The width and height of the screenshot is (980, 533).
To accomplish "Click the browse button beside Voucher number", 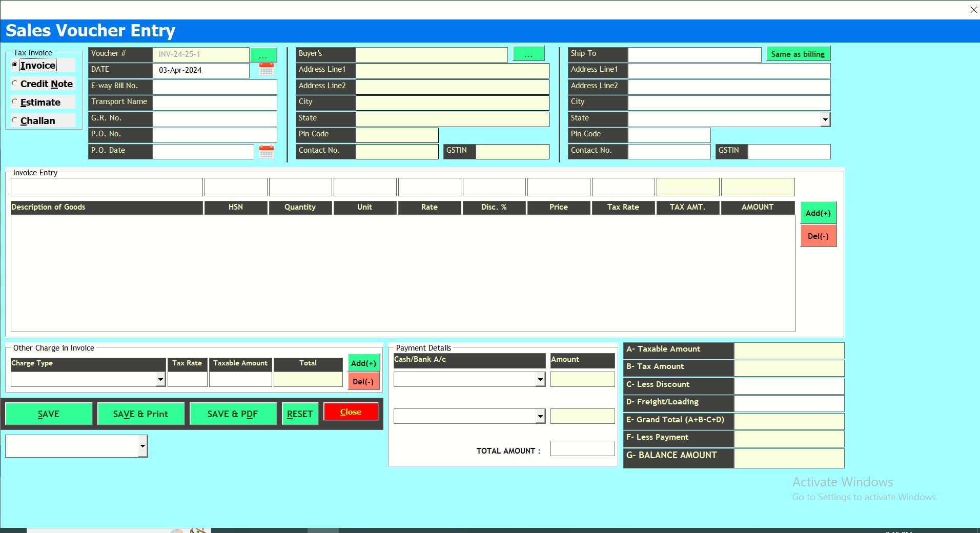I will 263,55.
